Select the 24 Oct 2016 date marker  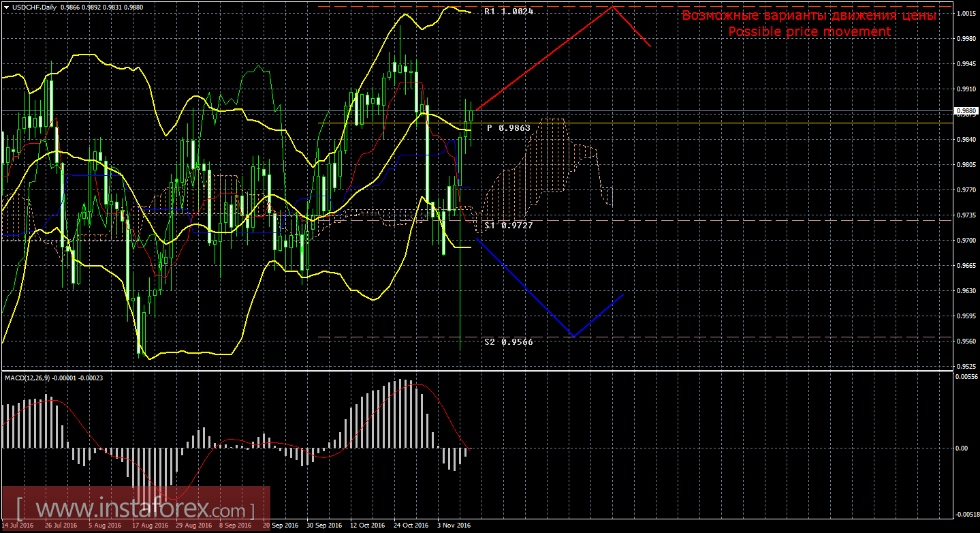point(410,526)
